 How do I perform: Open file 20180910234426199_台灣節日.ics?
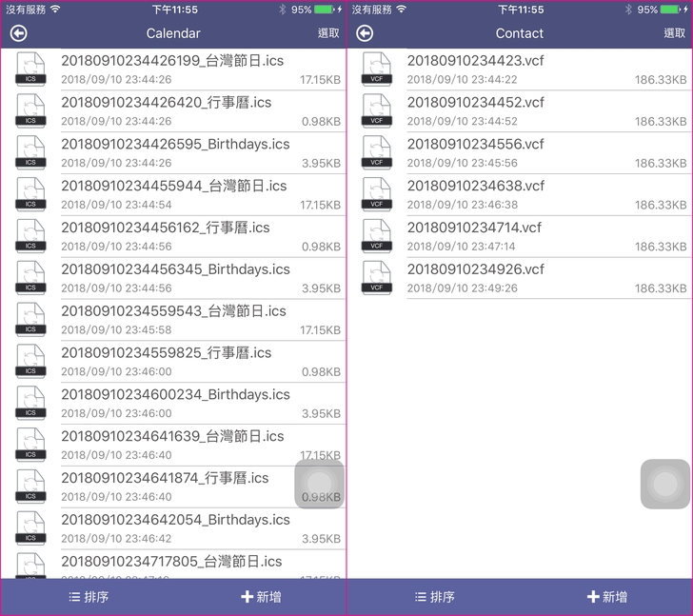click(x=173, y=70)
